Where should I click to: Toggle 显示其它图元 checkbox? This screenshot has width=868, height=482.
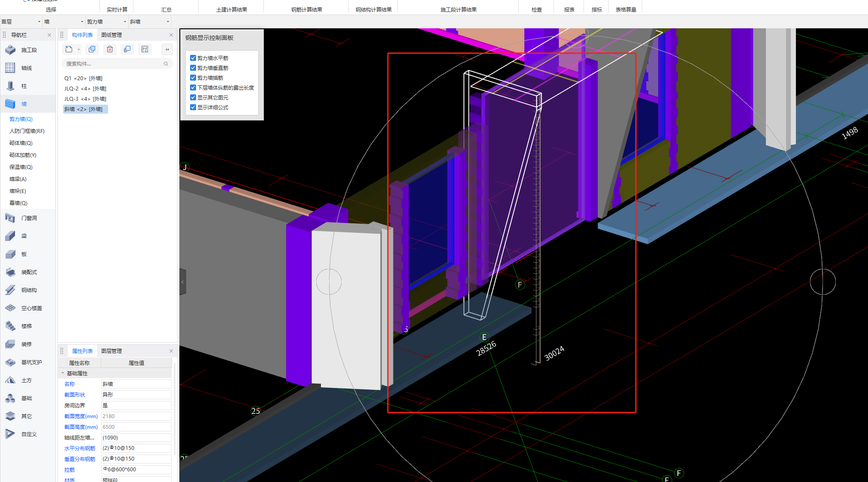[x=193, y=97]
